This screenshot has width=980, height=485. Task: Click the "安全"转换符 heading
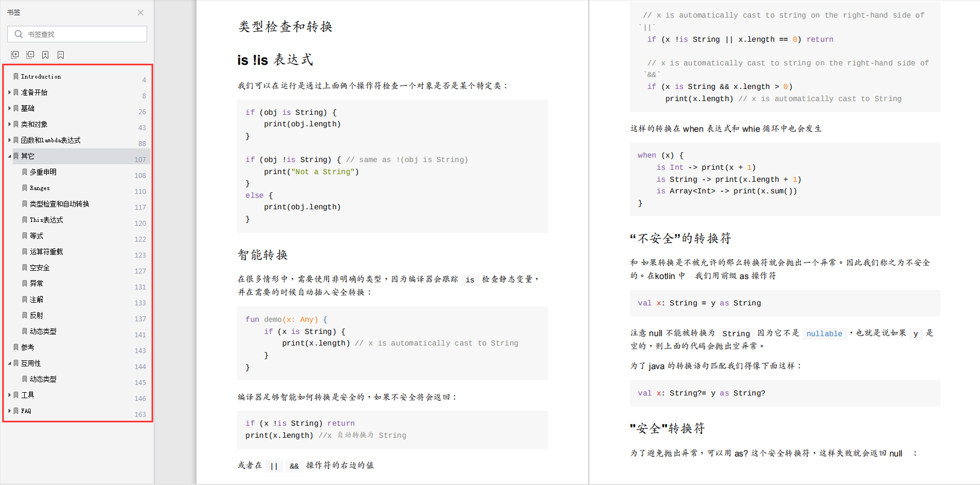tap(668, 428)
